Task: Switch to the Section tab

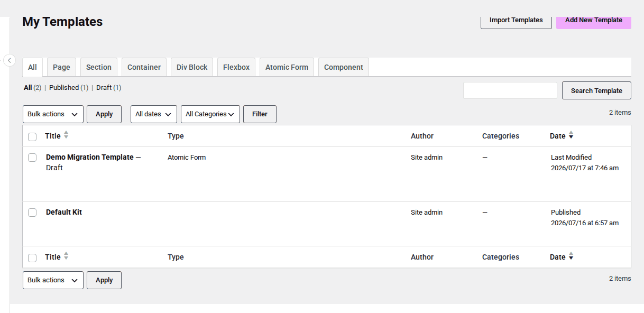Action: tap(99, 67)
